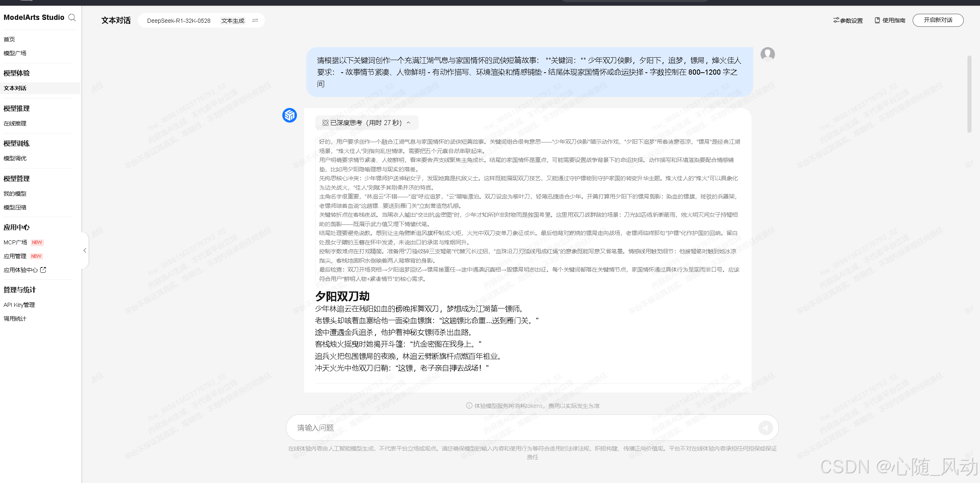Open API Key管理 page
Viewport: 980px width, 483px height.
coord(19,305)
